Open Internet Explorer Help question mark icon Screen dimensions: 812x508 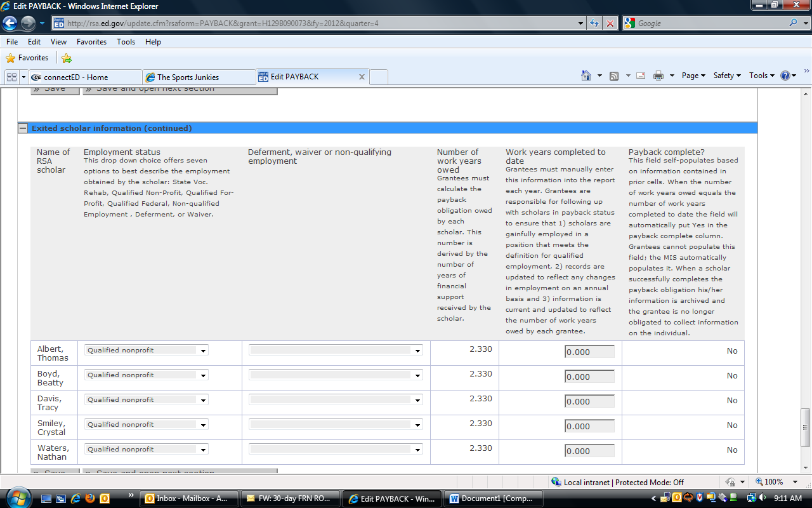[x=785, y=76]
